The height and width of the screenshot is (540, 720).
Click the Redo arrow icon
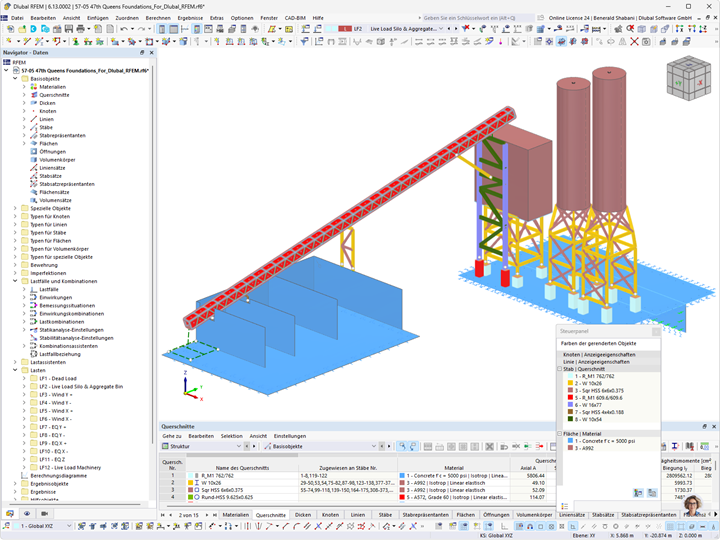[141, 29]
